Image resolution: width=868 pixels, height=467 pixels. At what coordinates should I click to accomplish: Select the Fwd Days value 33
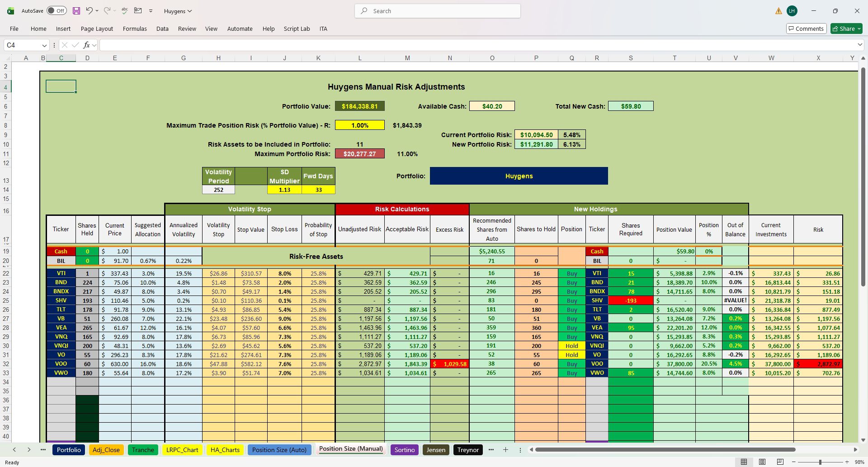pyautogui.click(x=318, y=190)
